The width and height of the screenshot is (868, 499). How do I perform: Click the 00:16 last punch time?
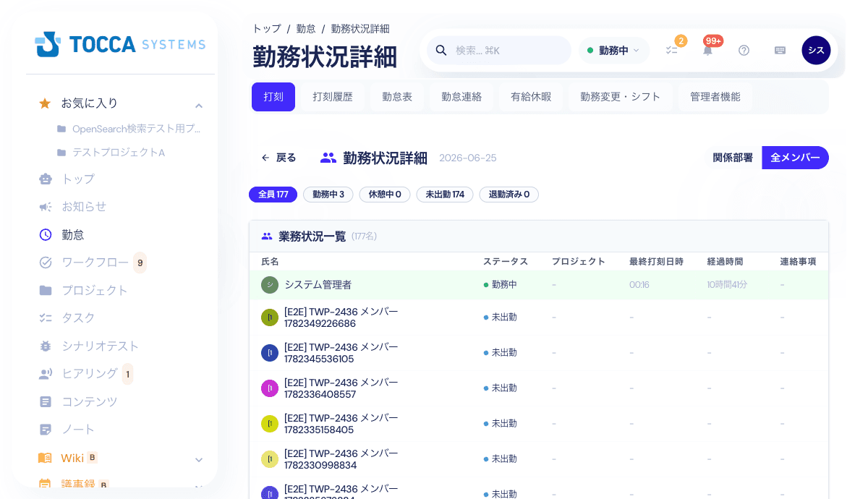tap(639, 285)
